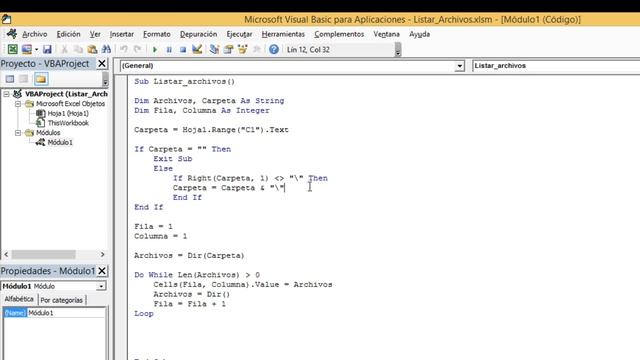The image size is (640, 360).
Task: Open Visual Basic Help question mark icon
Action: click(x=274, y=49)
